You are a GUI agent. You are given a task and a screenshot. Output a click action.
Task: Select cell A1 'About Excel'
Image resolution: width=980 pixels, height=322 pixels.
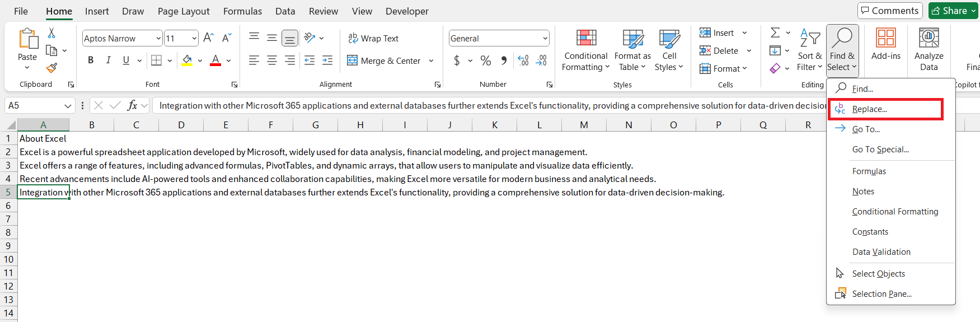coord(43,138)
